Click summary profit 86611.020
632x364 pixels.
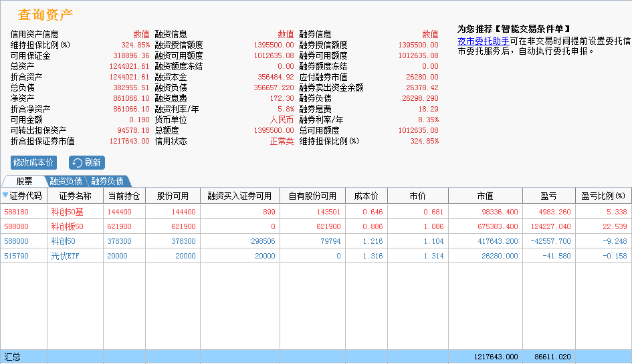[x=552, y=357]
